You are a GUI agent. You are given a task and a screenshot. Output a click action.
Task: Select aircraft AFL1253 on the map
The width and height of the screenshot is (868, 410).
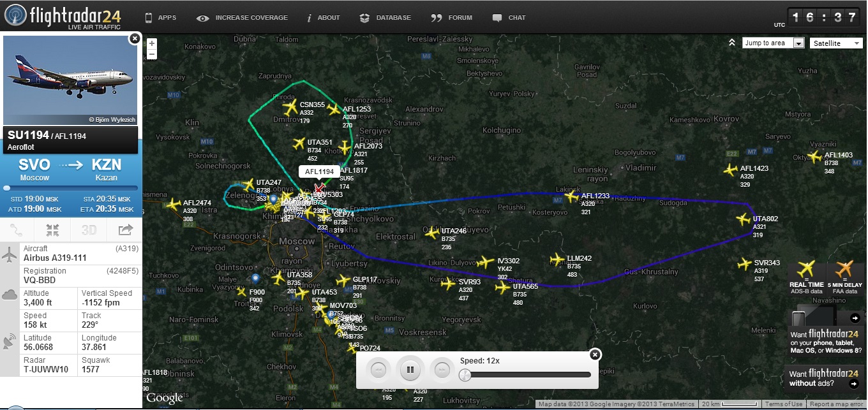coord(334,110)
